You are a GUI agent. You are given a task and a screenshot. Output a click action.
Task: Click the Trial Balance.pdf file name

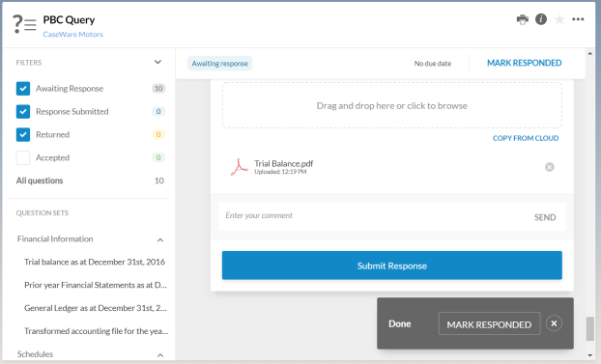pos(284,163)
